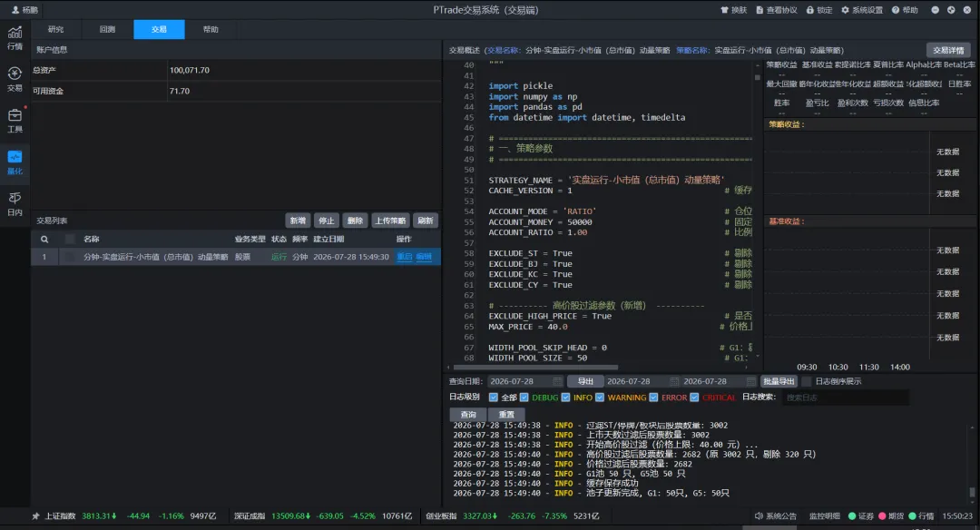The height and width of the screenshot is (530, 980).
Task: Toggle the 全部 log level checkbox
Action: pos(493,397)
